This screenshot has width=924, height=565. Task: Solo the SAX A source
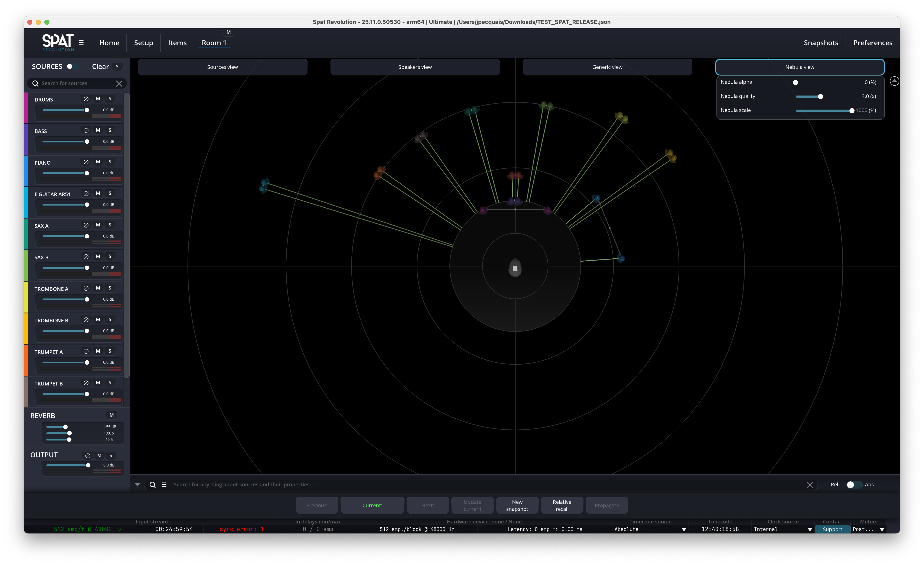point(110,225)
